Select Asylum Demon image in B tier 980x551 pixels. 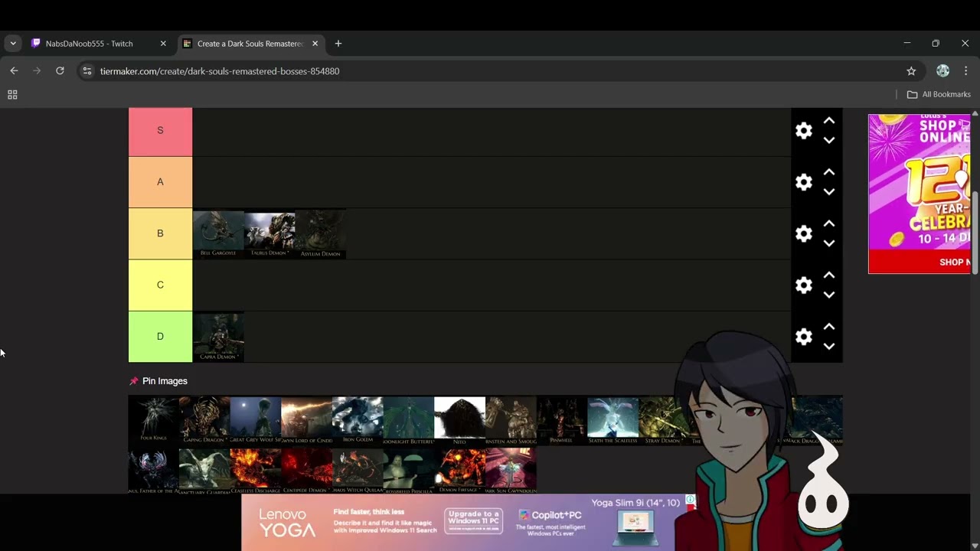[321, 233]
